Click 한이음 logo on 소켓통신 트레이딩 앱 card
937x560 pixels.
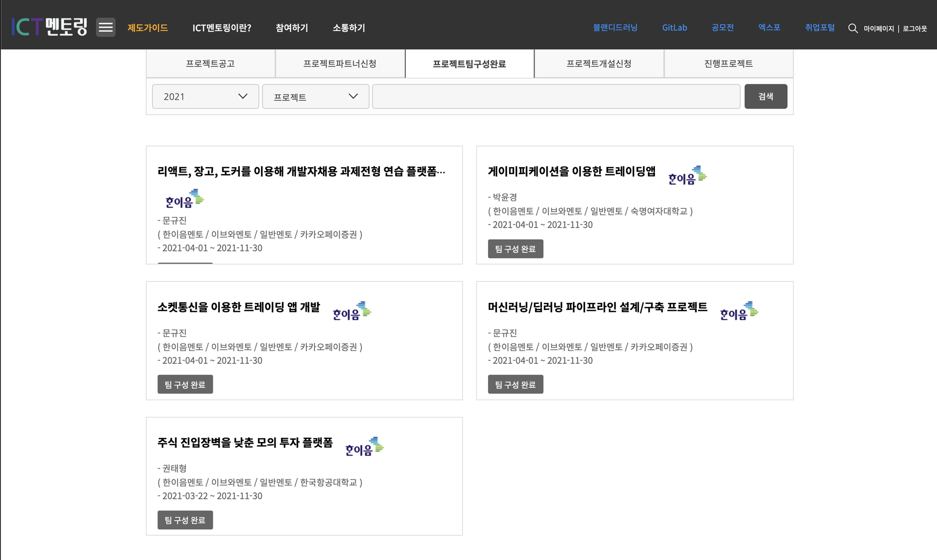coord(352,311)
